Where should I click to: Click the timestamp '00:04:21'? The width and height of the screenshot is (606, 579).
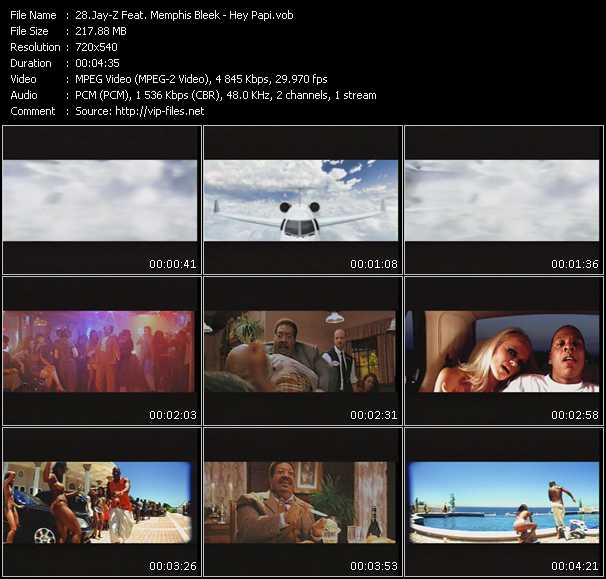575,566
